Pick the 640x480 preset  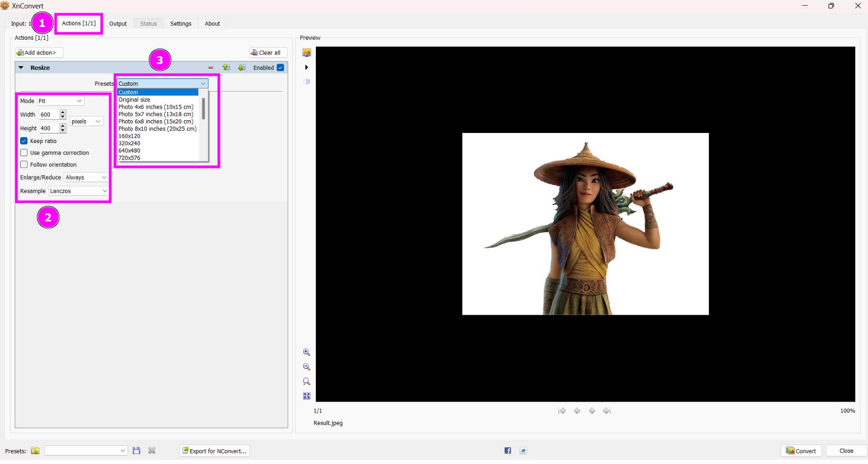(129, 150)
